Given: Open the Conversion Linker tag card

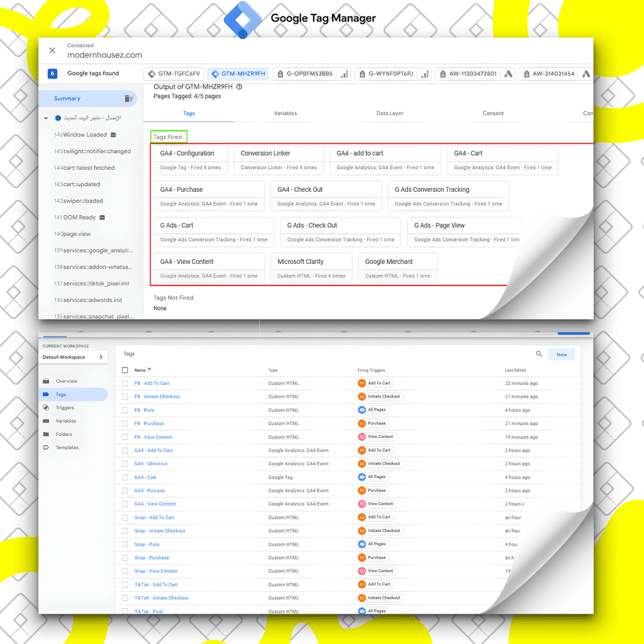Looking at the screenshot, I should click(279, 160).
